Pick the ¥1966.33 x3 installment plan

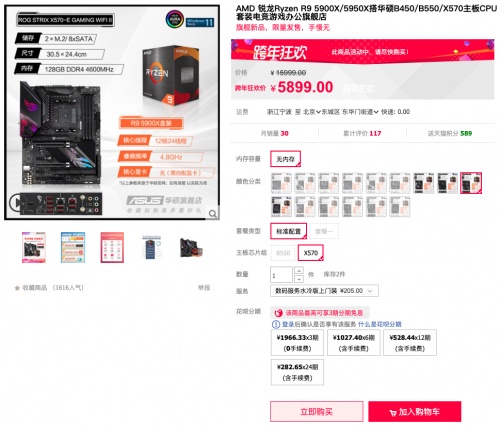[297, 343]
